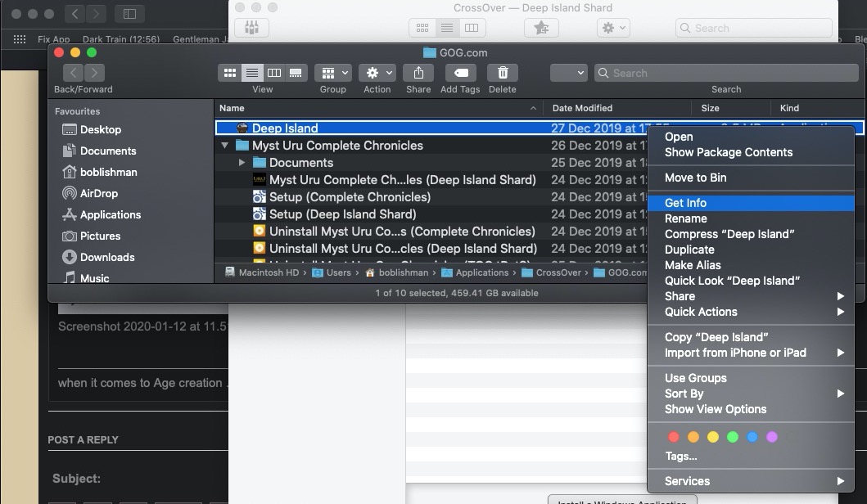Sort by Size column header

tap(731, 108)
